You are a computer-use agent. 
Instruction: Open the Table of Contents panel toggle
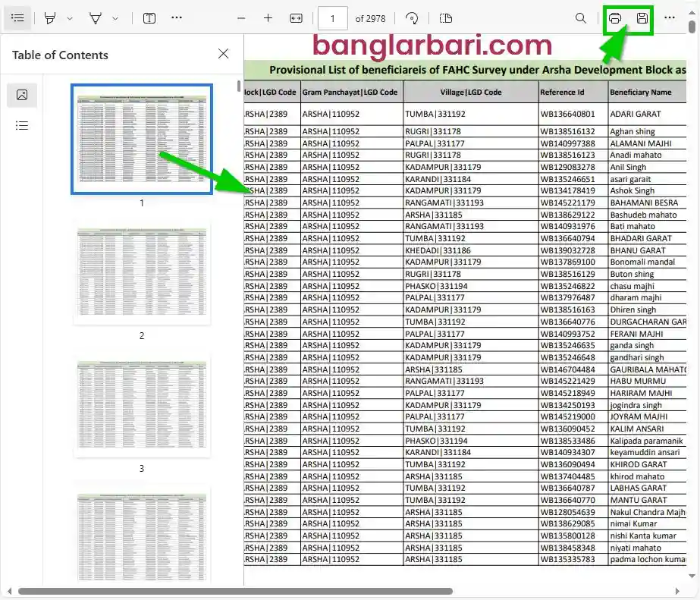tap(17, 17)
